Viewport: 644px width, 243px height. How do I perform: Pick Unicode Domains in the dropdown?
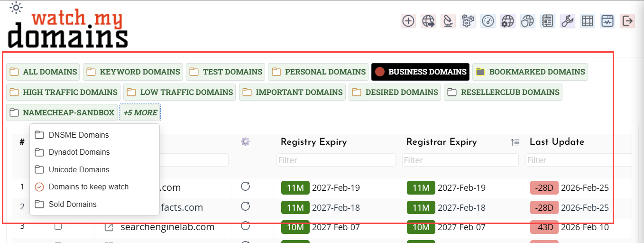(94, 169)
